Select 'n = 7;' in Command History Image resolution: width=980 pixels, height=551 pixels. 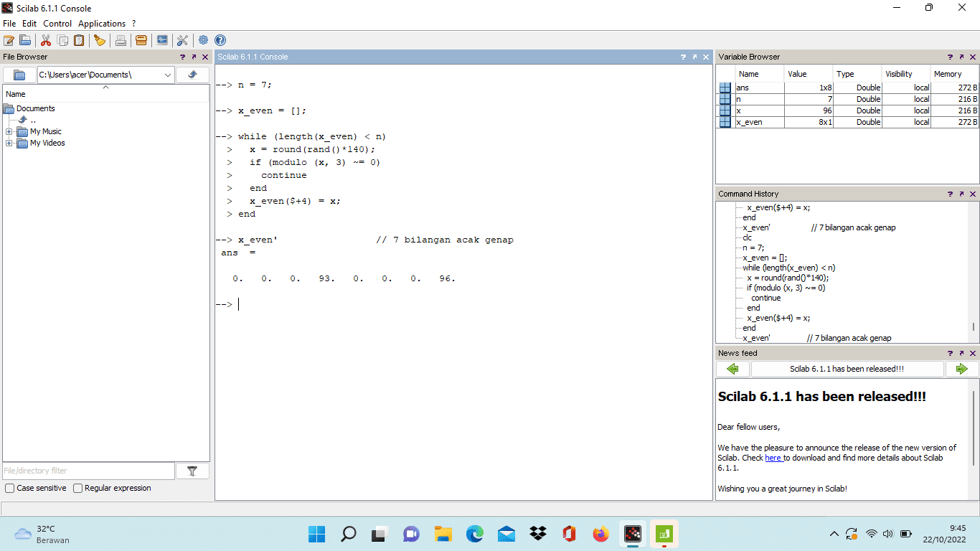pos(754,248)
